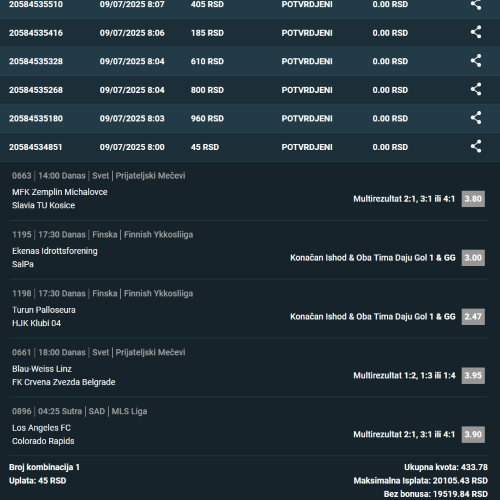This screenshot has width=500, height=500.
Task: Click the 800 RSD stake amount
Action: [207, 90]
